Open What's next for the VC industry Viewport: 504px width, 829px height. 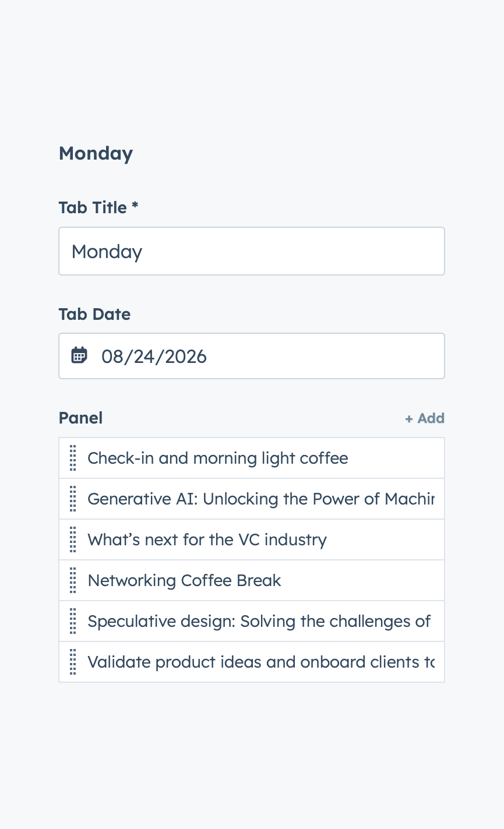click(x=207, y=539)
